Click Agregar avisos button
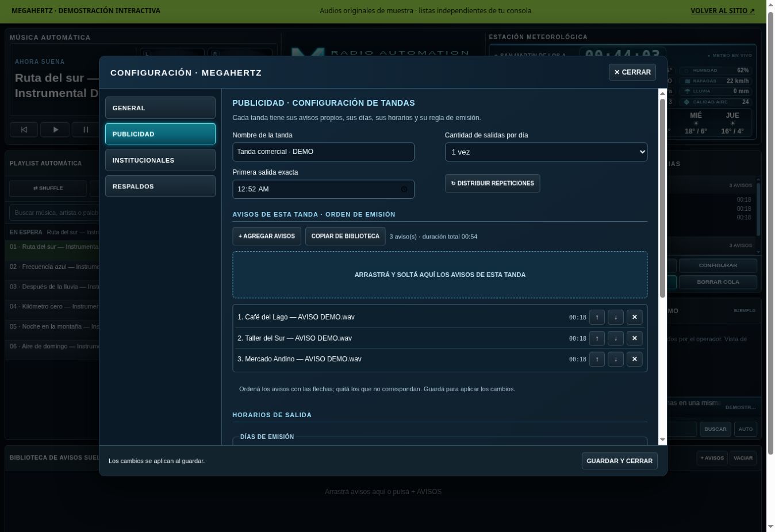The image size is (775, 532). (267, 236)
